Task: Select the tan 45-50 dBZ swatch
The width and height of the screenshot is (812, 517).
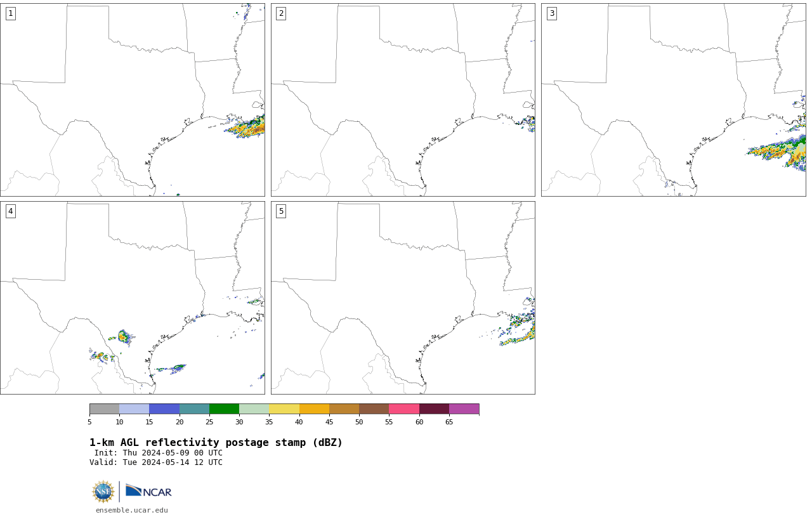Action: [x=344, y=409]
